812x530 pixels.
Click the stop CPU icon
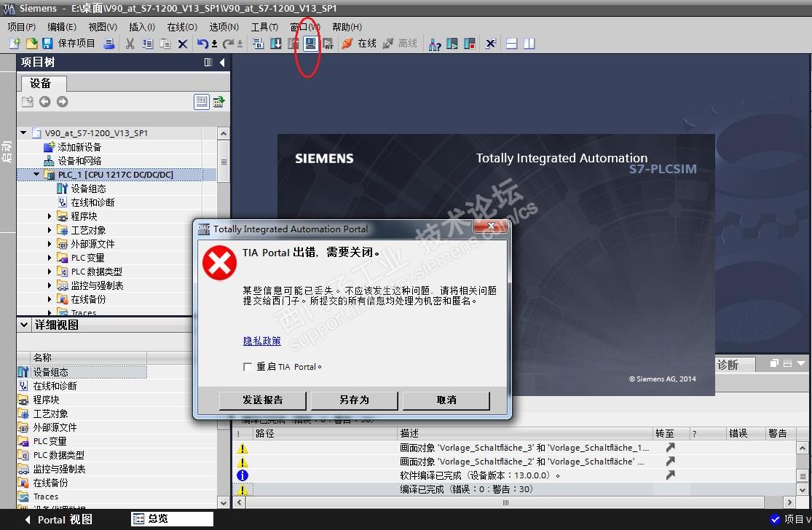point(470,44)
